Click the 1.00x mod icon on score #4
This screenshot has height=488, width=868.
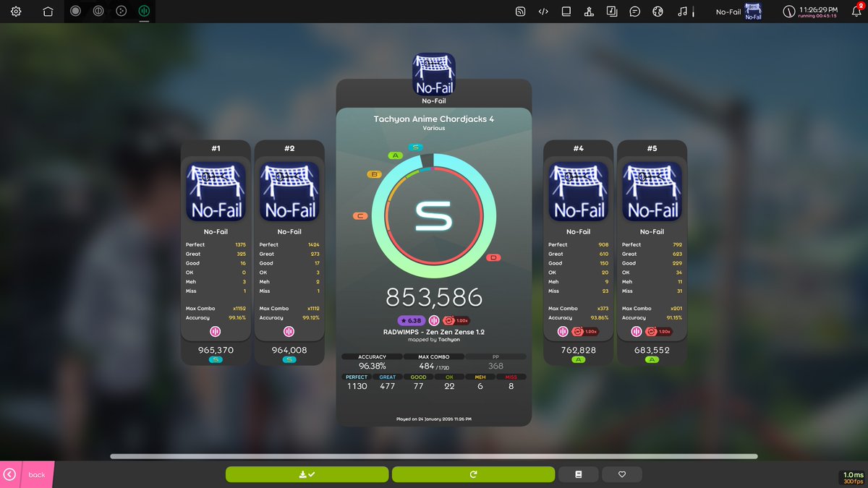click(584, 331)
